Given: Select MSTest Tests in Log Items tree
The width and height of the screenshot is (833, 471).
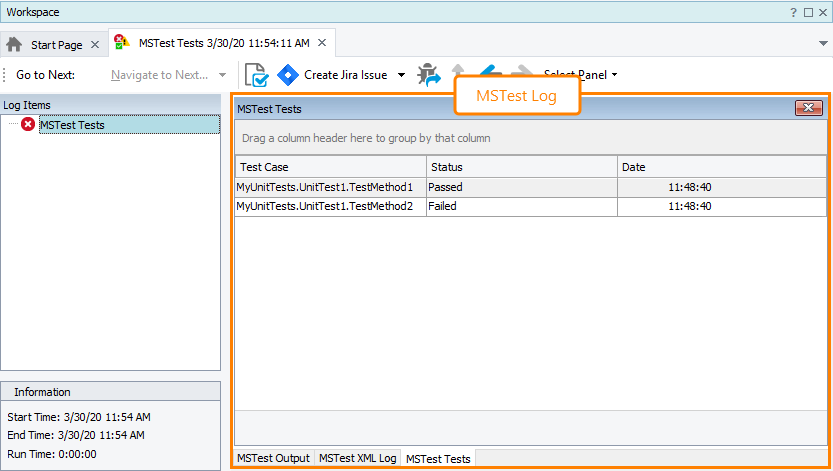Looking at the screenshot, I should 72,125.
